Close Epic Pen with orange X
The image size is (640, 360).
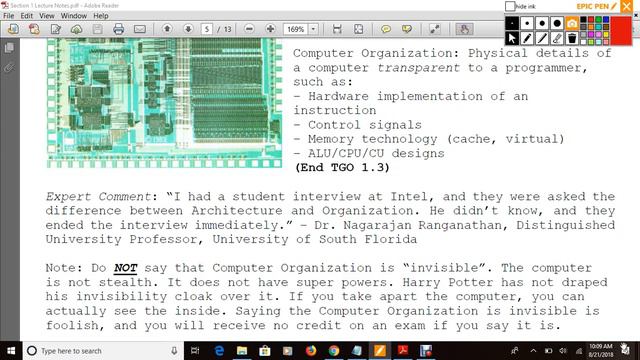point(627,6)
